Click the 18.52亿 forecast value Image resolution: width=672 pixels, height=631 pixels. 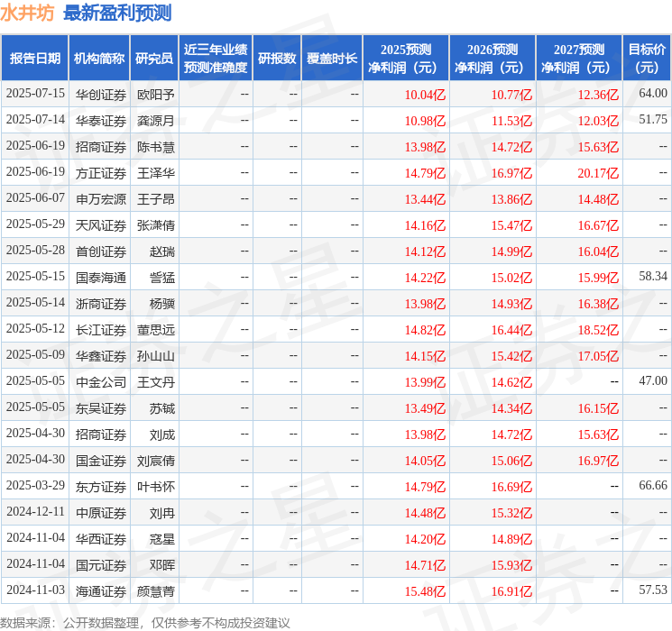coord(598,329)
